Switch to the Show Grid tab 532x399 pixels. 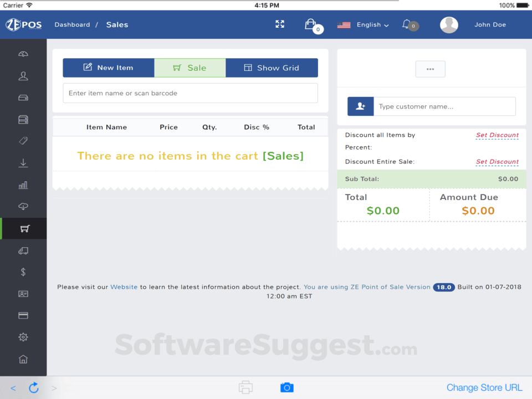(x=272, y=68)
